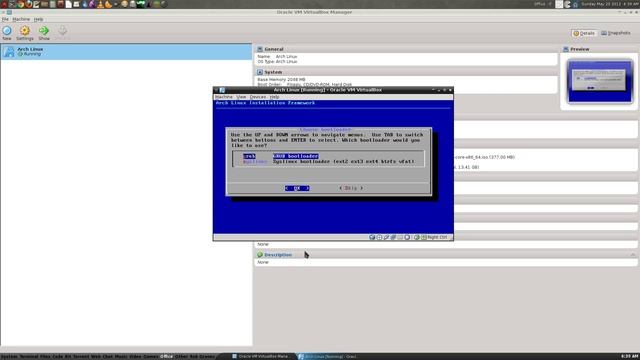Viewport: 640px width, 360px height.
Task: Open the blank document icon in top panel
Action: pyautogui.click(x=69, y=4)
